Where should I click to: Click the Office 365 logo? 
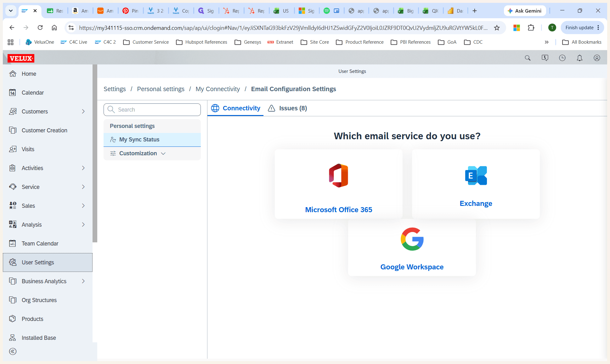point(339,175)
